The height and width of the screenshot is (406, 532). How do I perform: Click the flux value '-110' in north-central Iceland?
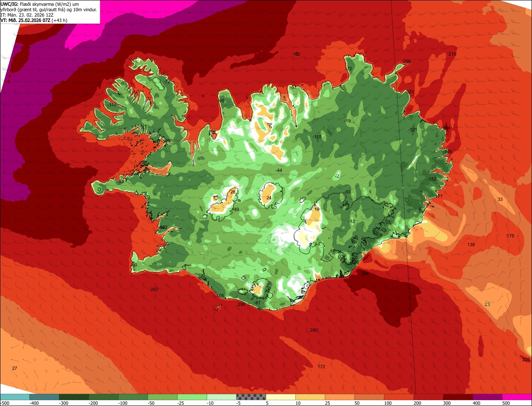pos(317,137)
